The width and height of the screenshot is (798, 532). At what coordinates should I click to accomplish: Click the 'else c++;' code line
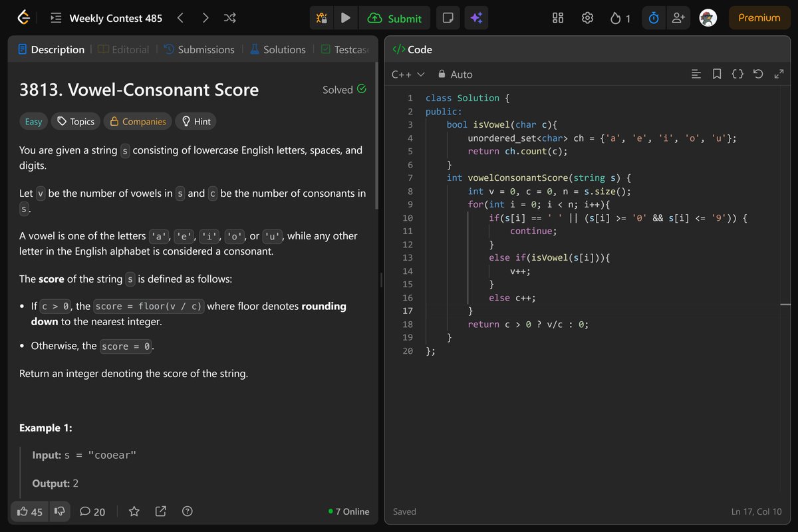pos(512,297)
